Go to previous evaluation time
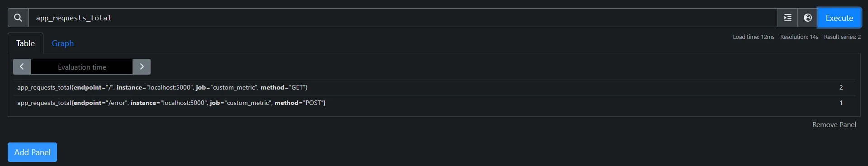The height and width of the screenshot is (166, 868). coord(22,66)
